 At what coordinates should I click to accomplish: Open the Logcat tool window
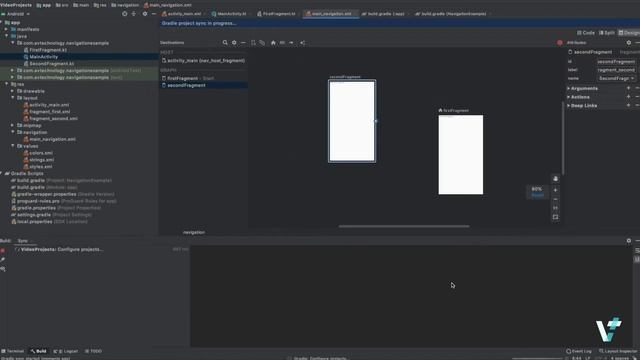(x=66, y=351)
